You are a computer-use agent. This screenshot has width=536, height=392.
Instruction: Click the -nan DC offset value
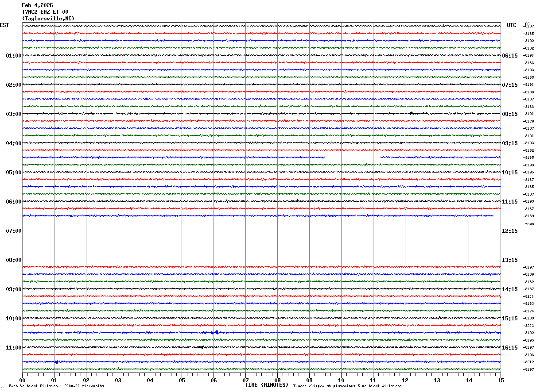(x=529, y=223)
